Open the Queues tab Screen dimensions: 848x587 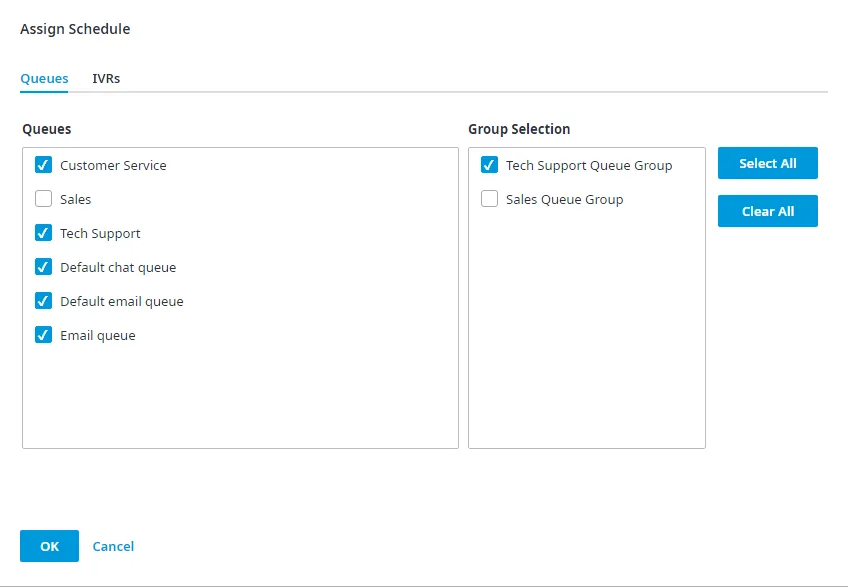(44, 78)
